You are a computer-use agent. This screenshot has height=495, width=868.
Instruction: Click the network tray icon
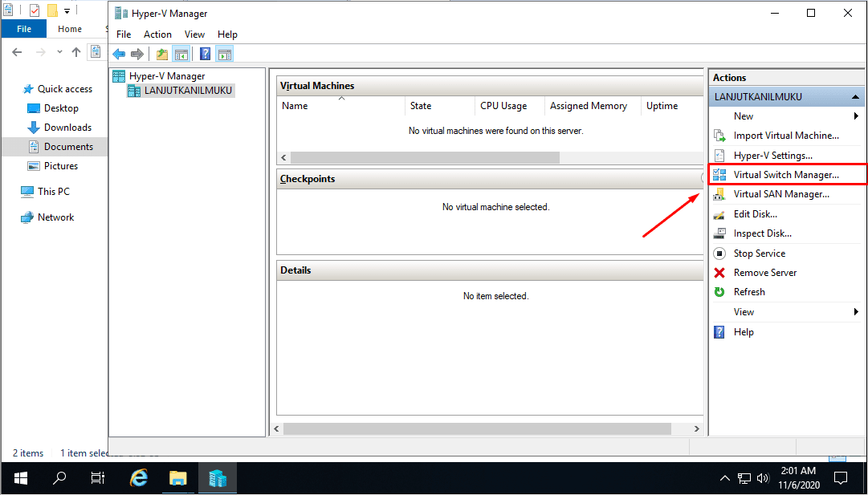(x=744, y=478)
